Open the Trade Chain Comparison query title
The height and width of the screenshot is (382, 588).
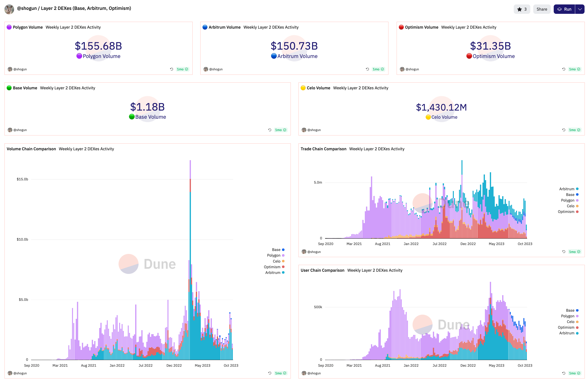[323, 149]
